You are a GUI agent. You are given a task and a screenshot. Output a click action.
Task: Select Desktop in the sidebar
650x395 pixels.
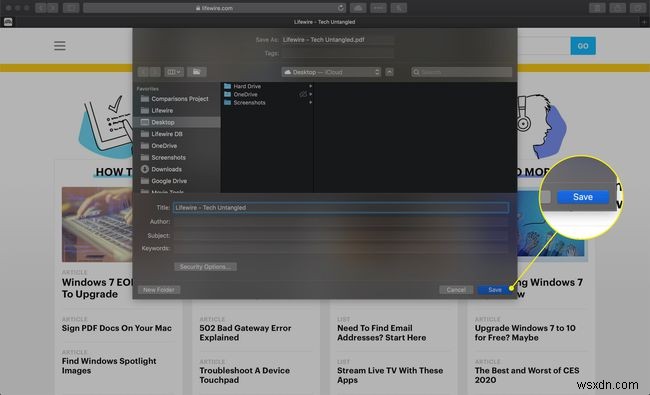point(177,122)
